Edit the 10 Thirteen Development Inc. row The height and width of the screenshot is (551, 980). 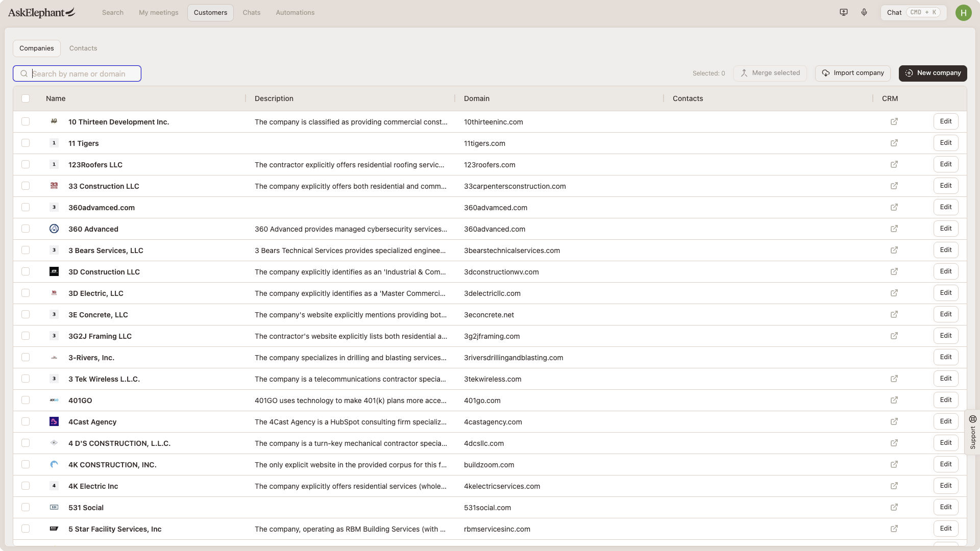tap(946, 121)
